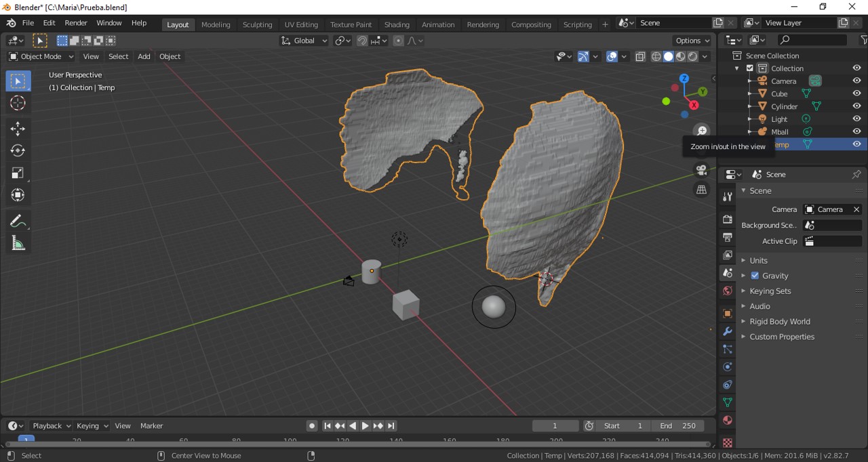Open the Object Mode dropdown
Image resolution: width=868 pixels, height=462 pixels.
(40, 56)
